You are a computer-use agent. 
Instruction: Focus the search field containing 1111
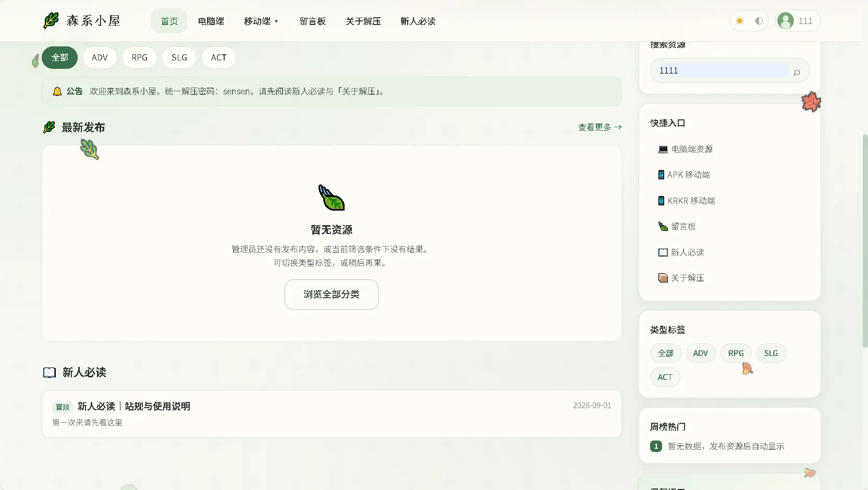pyautogui.click(x=723, y=70)
